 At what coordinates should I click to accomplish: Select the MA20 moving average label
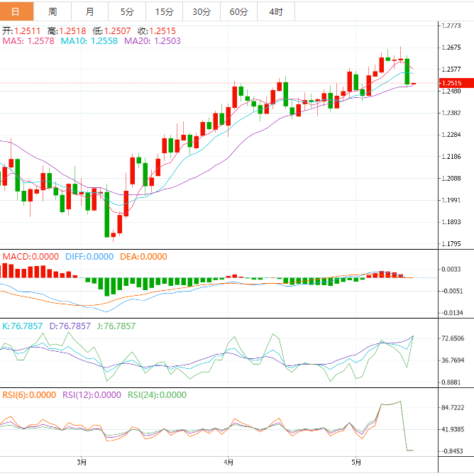click(152, 42)
